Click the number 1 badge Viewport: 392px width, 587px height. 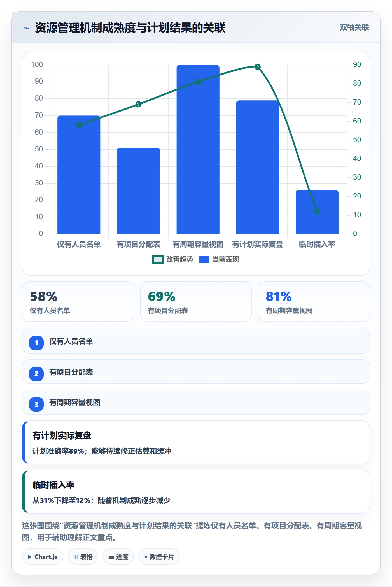pos(36,343)
